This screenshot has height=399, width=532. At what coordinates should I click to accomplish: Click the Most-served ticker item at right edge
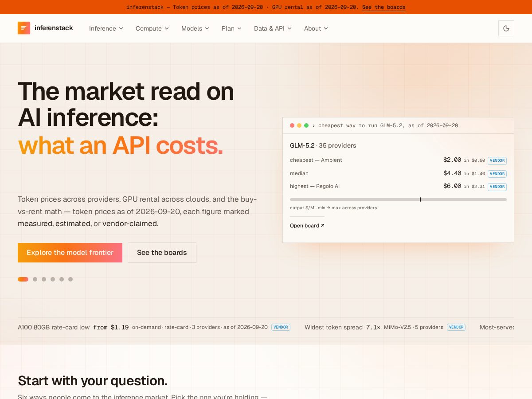pos(497,327)
